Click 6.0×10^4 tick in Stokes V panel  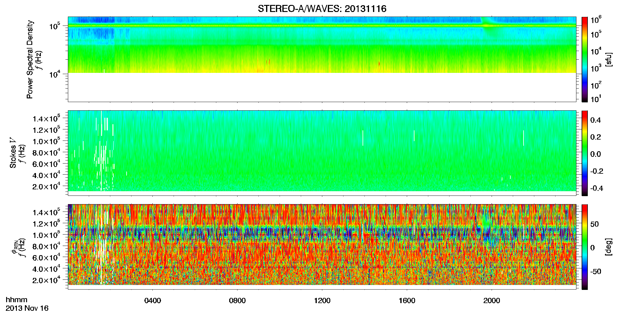coord(47,164)
